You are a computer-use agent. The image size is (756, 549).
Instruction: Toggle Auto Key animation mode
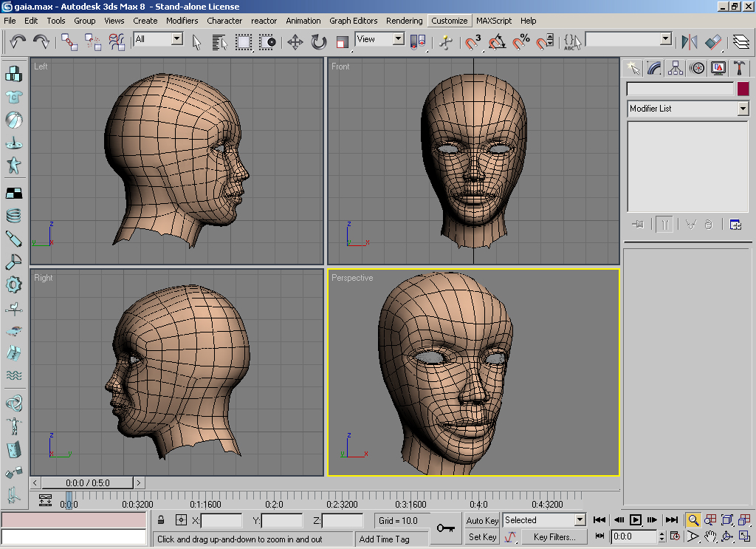point(482,520)
